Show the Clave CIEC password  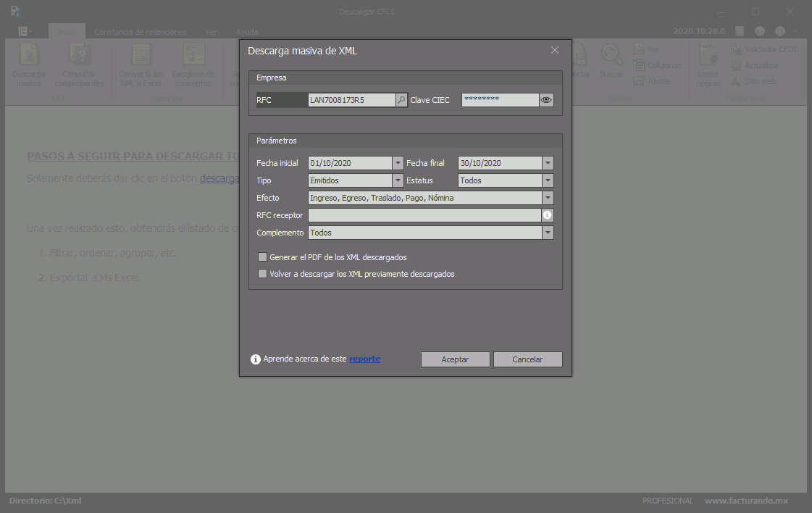[x=546, y=100]
